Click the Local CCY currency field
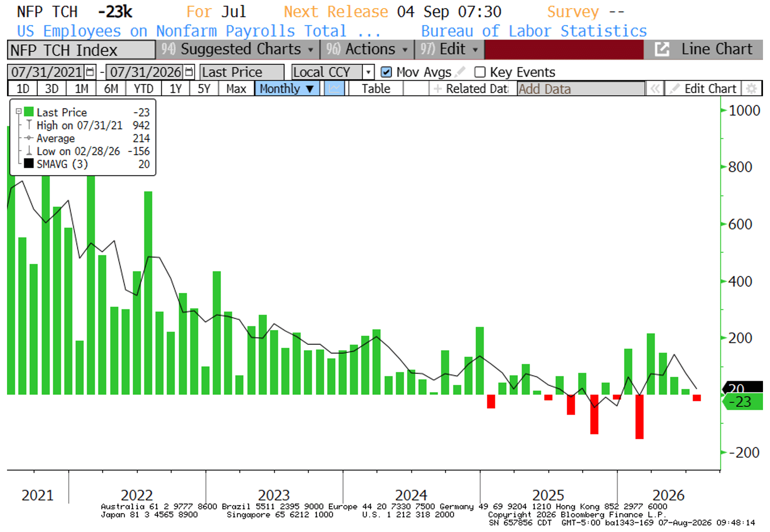This screenshot has width=770, height=532. pos(327,72)
